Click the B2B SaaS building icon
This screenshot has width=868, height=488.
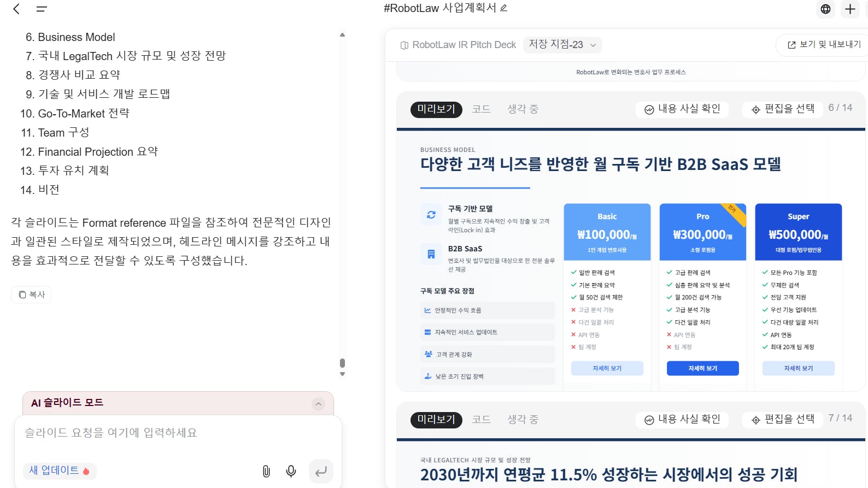[x=431, y=254]
